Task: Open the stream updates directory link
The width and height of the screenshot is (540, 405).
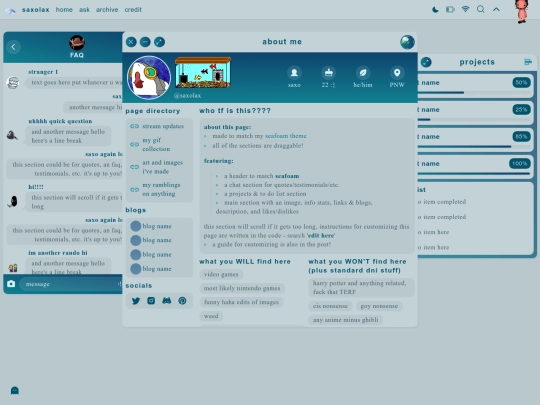Action: (163, 126)
